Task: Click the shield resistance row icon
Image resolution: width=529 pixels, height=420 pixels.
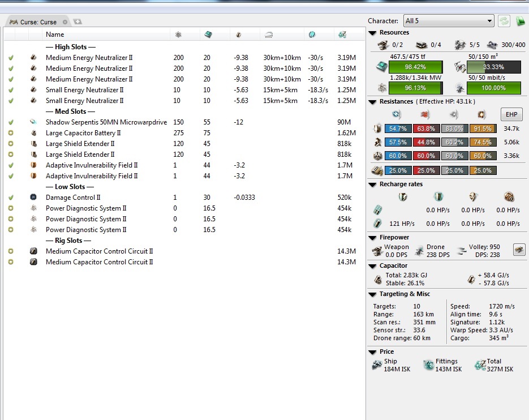Action: click(x=377, y=128)
